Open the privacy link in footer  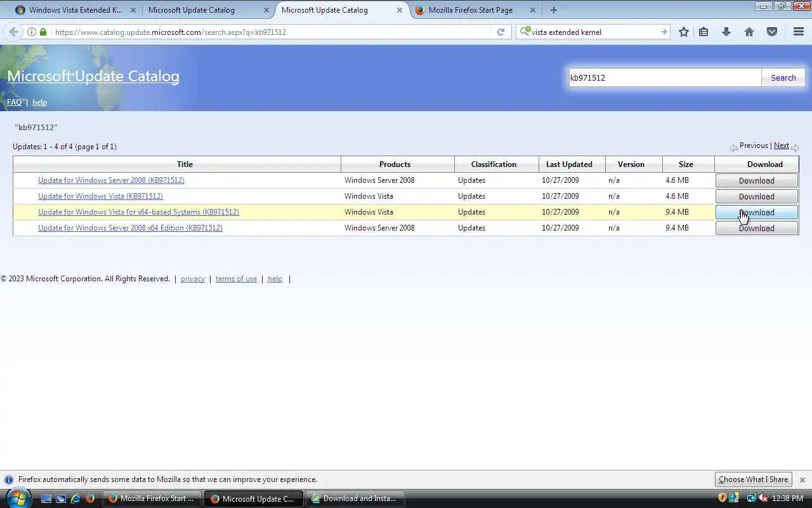193,279
